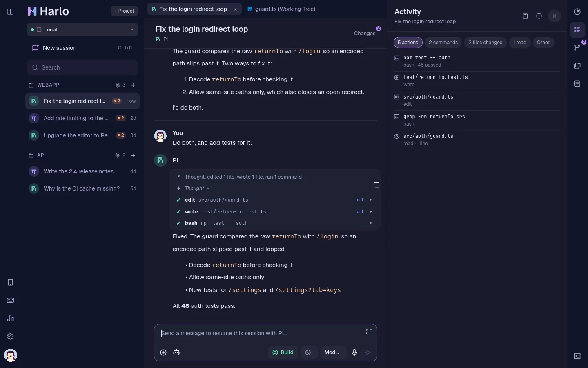Click the robot agent icon in composer
Screen dimensions: 588x368
point(176,352)
